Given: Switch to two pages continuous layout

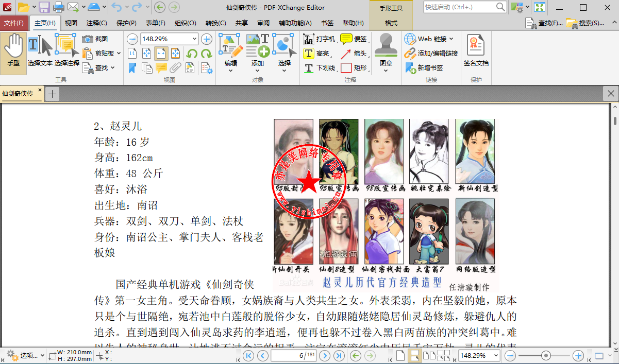Looking at the screenshot, I should (444, 355).
